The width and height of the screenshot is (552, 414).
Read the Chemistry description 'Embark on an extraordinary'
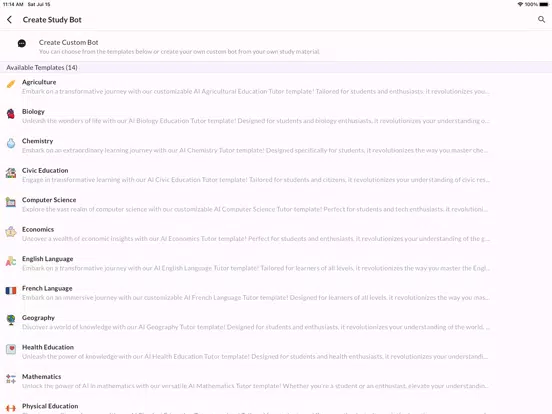256,150
